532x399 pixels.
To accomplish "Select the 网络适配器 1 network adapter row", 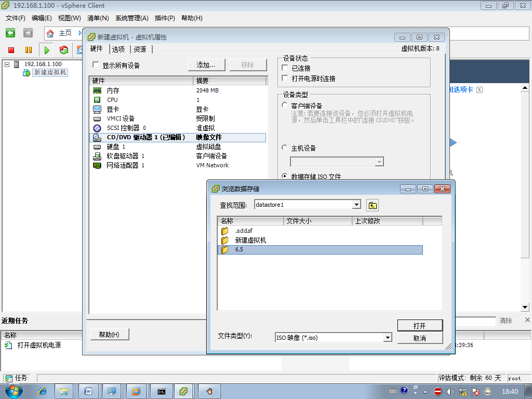I will (x=178, y=165).
